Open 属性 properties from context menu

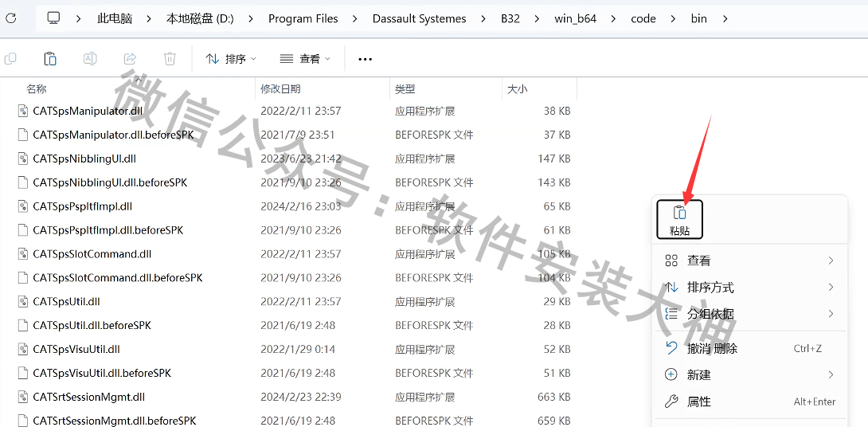(x=698, y=402)
